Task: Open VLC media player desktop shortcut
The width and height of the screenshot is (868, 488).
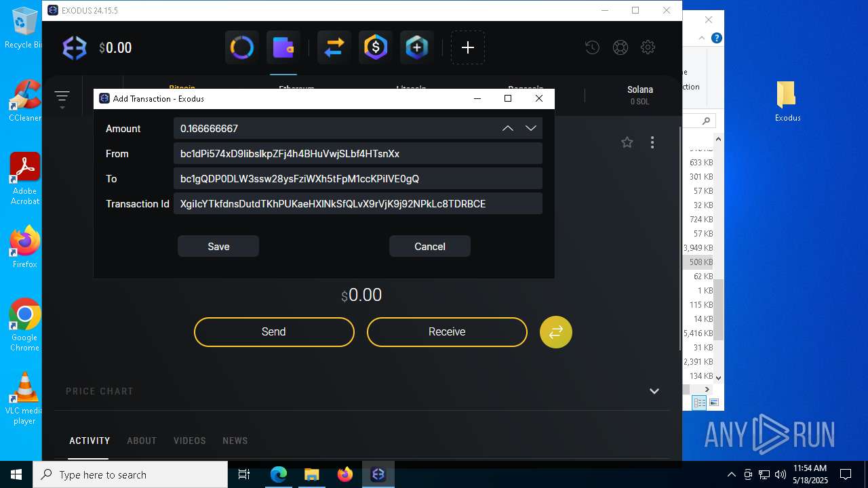Action: 25,399
